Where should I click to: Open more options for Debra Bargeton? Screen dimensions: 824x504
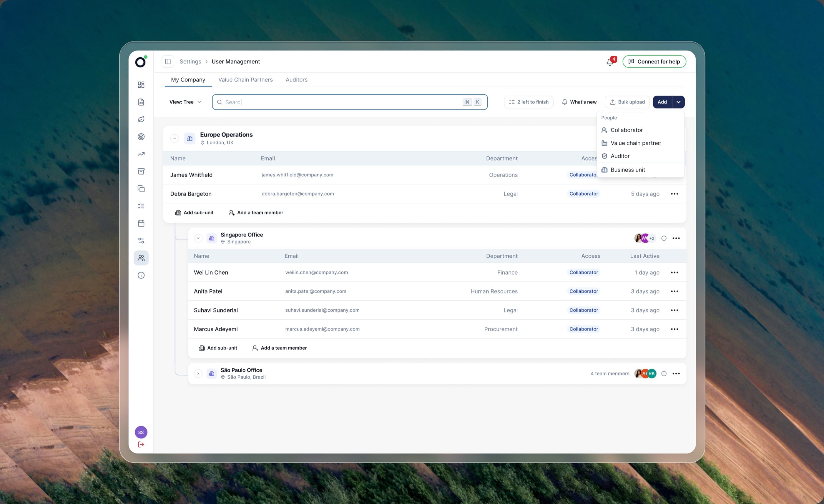click(x=675, y=194)
